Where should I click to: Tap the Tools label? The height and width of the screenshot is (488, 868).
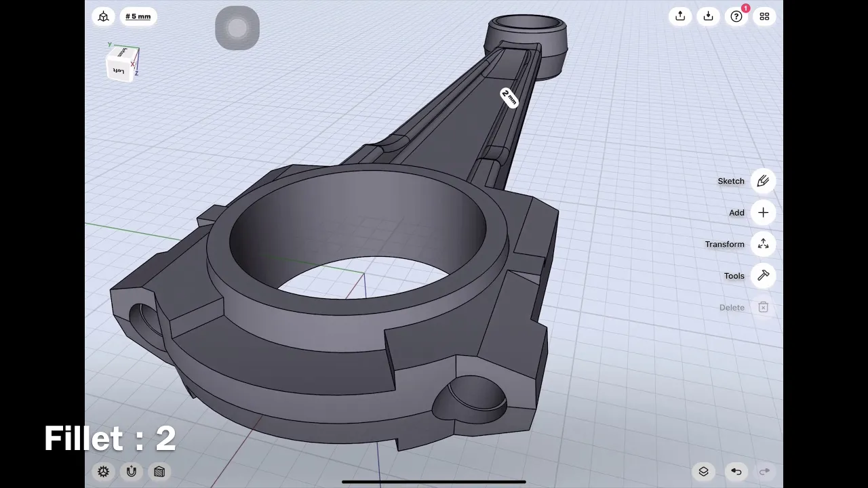coord(734,276)
